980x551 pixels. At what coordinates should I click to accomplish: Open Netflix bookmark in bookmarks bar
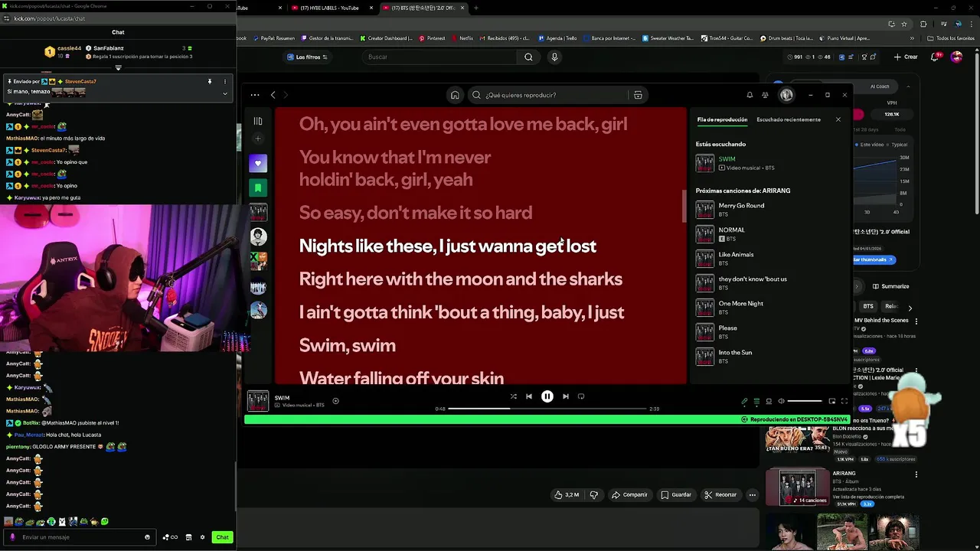[462, 37]
